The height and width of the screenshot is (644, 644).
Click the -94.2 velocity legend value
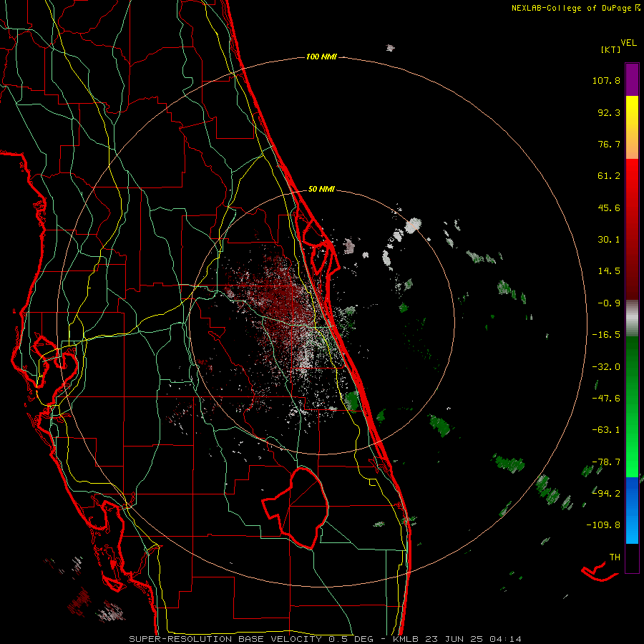(x=606, y=494)
